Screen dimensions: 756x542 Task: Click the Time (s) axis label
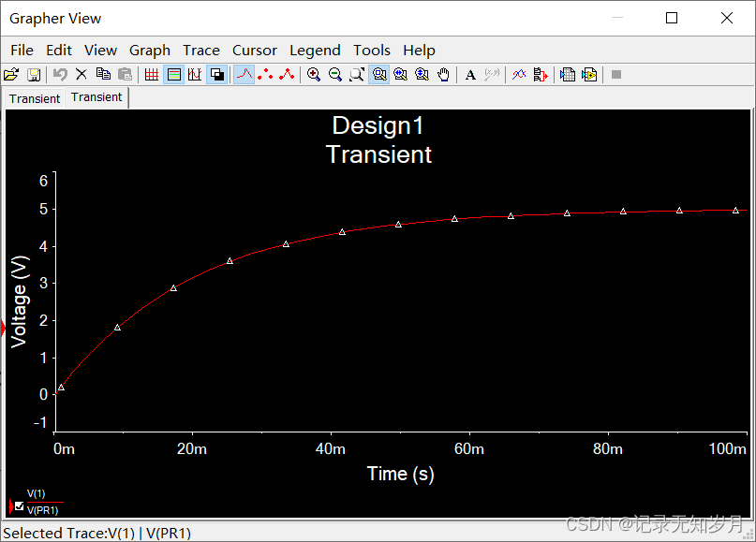400,474
